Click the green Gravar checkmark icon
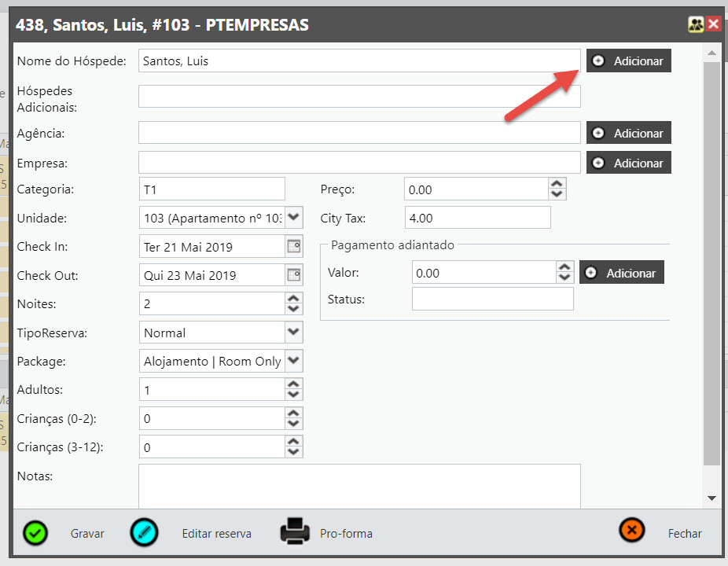The width and height of the screenshot is (728, 566). [35, 533]
